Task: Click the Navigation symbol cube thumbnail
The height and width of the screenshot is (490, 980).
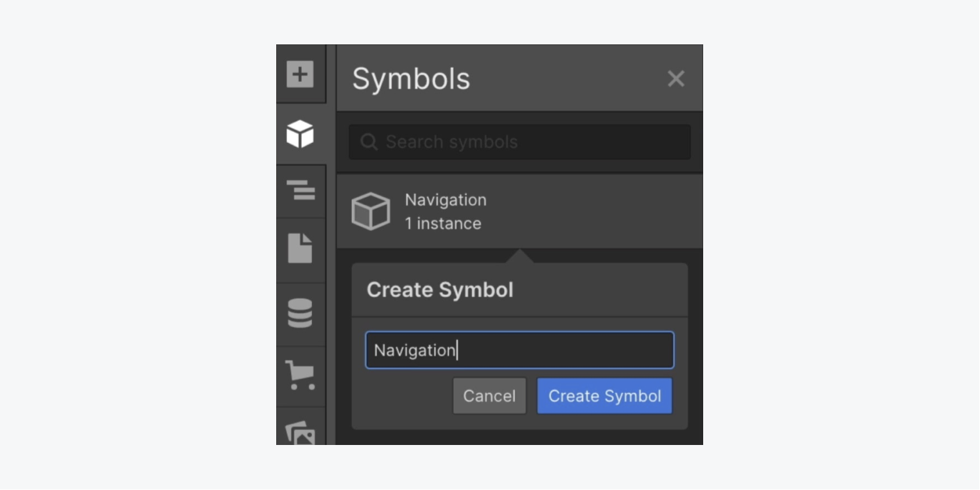Action: (x=371, y=211)
